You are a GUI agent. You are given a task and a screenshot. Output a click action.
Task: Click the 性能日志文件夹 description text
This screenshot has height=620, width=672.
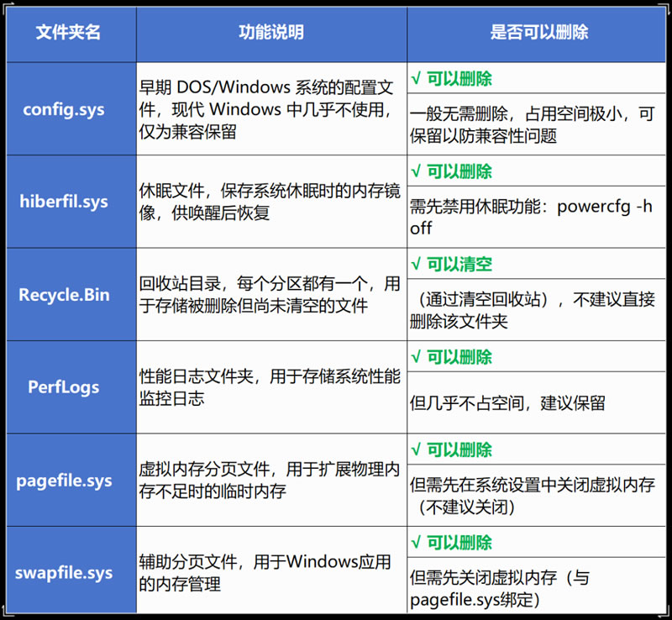pyautogui.click(x=269, y=387)
